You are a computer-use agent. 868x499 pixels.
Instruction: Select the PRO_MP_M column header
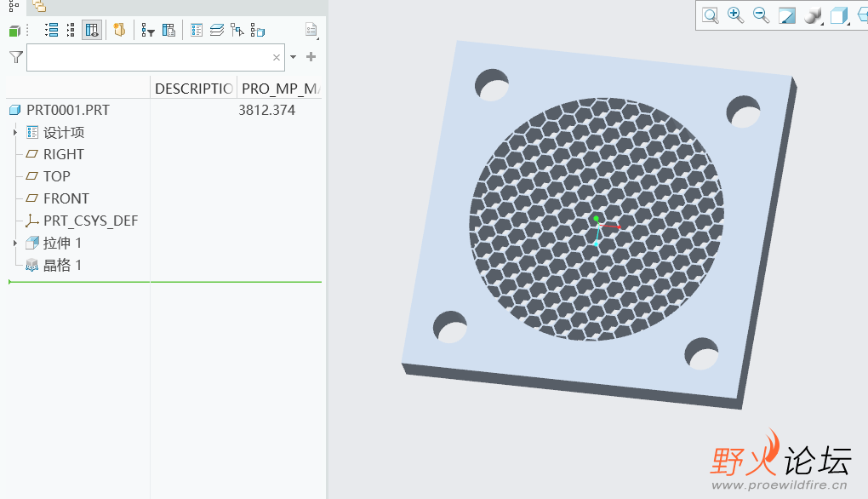pos(280,89)
